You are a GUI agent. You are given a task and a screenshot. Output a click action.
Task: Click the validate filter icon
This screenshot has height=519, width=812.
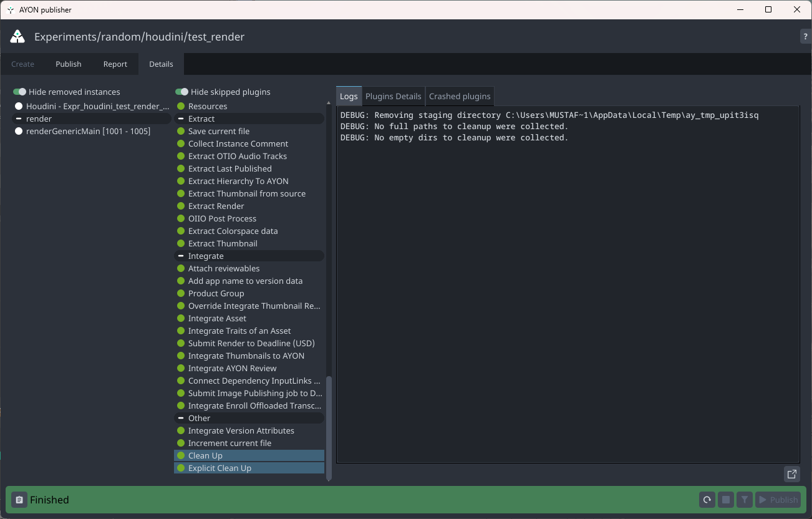743,500
